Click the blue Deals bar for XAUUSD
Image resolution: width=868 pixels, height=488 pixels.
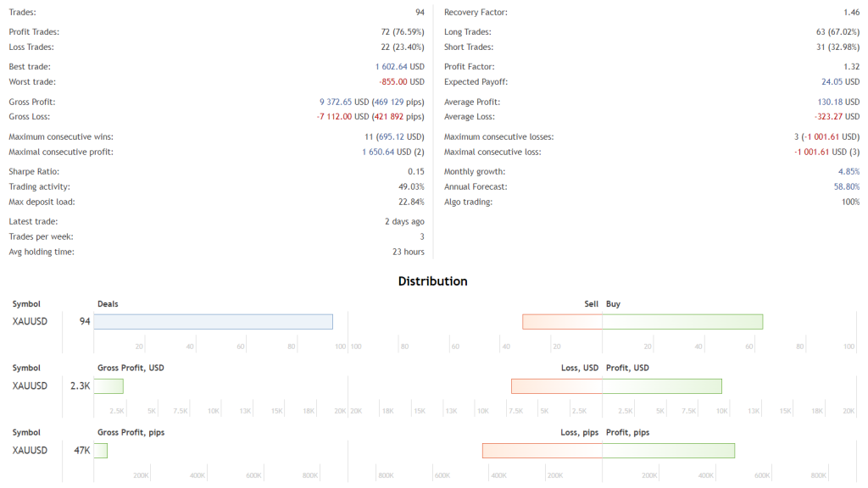213,322
